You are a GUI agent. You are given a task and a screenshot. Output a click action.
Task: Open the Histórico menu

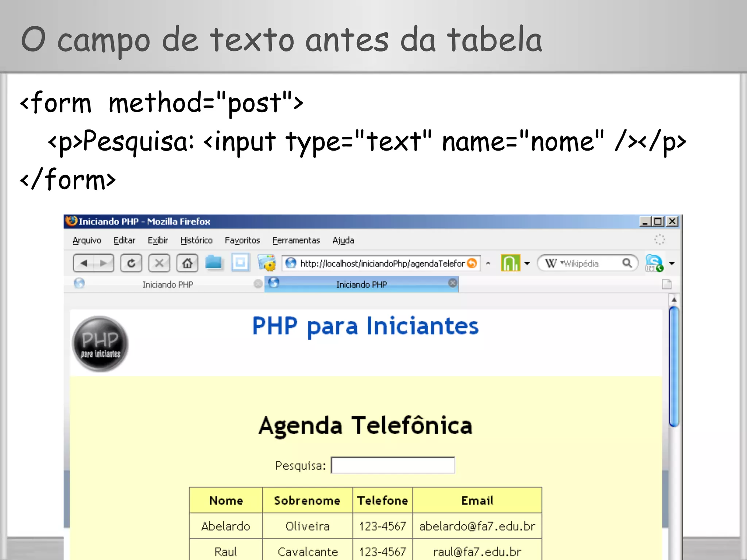[197, 240]
